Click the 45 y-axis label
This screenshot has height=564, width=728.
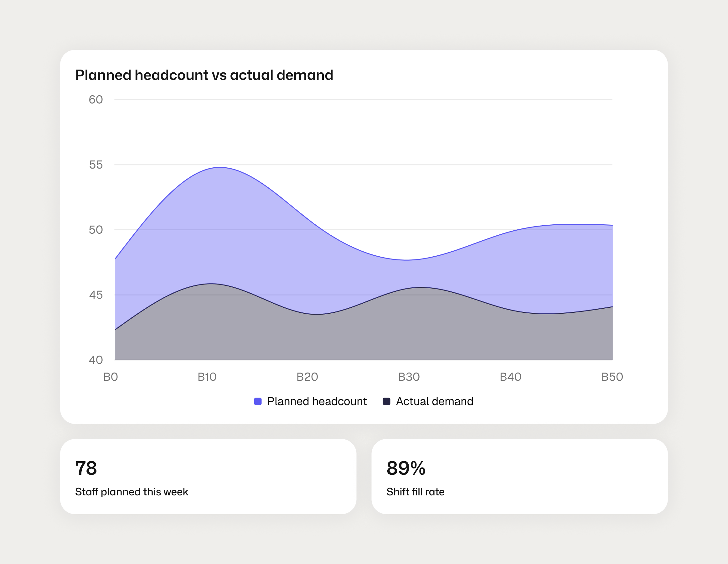tap(96, 295)
